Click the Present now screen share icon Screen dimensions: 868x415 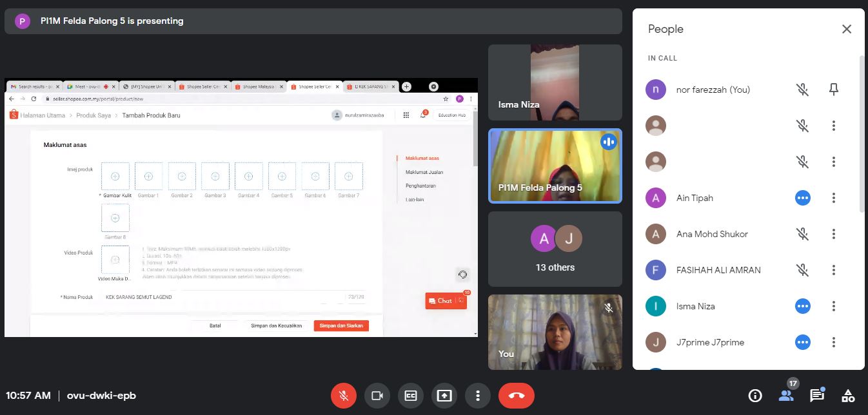444,396
